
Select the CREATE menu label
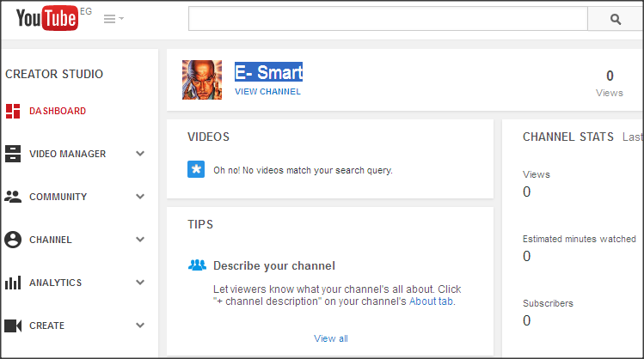click(x=46, y=326)
